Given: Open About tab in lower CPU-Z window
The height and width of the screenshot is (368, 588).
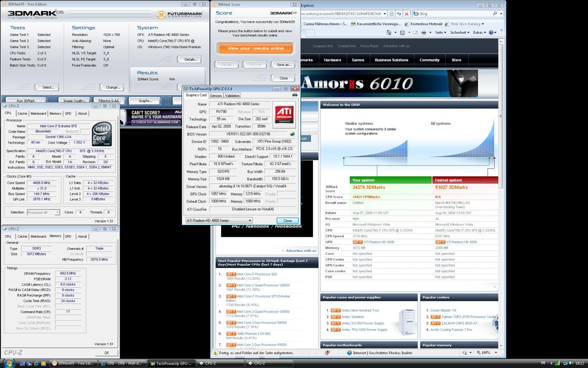Looking at the screenshot, I should click(83, 237).
